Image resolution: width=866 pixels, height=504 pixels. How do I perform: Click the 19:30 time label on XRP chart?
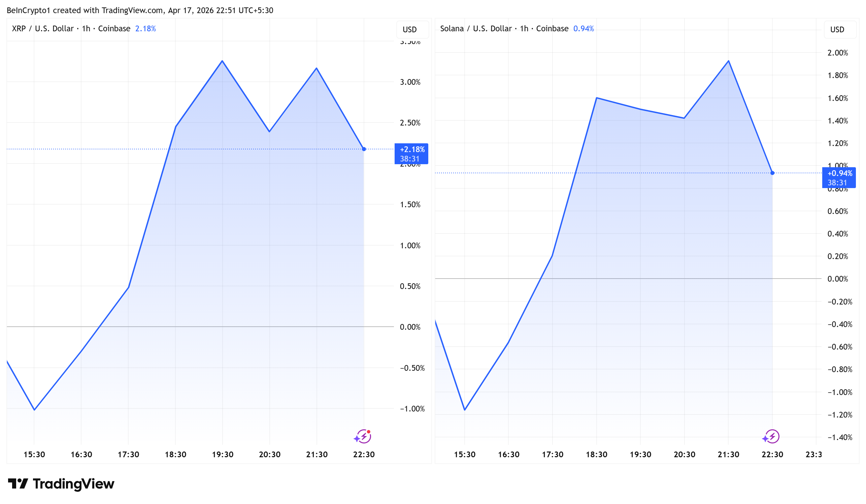(x=222, y=455)
